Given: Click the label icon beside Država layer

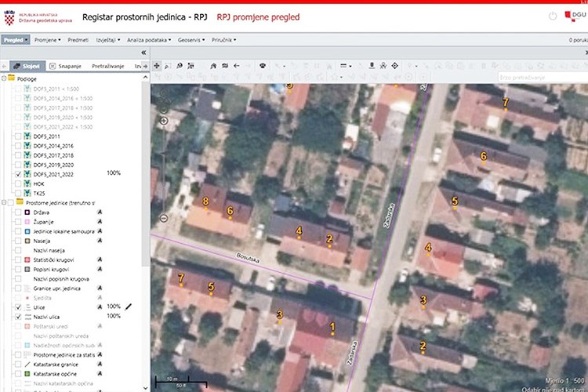Looking at the screenshot, I should 100,212.
